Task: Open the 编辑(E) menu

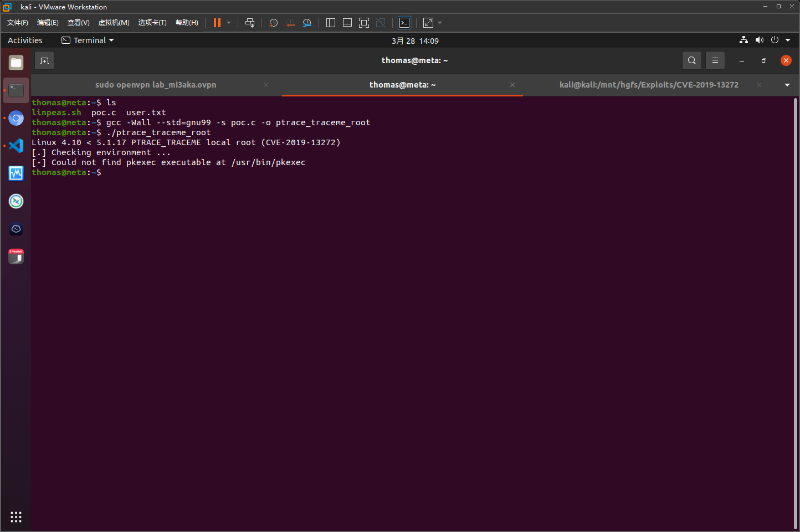Action: (48, 23)
